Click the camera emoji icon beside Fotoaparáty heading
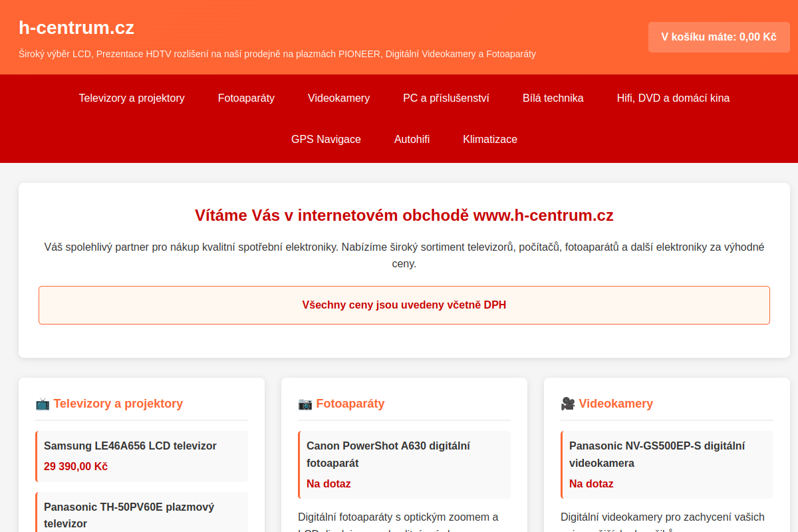The height and width of the screenshot is (532, 798). 305,404
